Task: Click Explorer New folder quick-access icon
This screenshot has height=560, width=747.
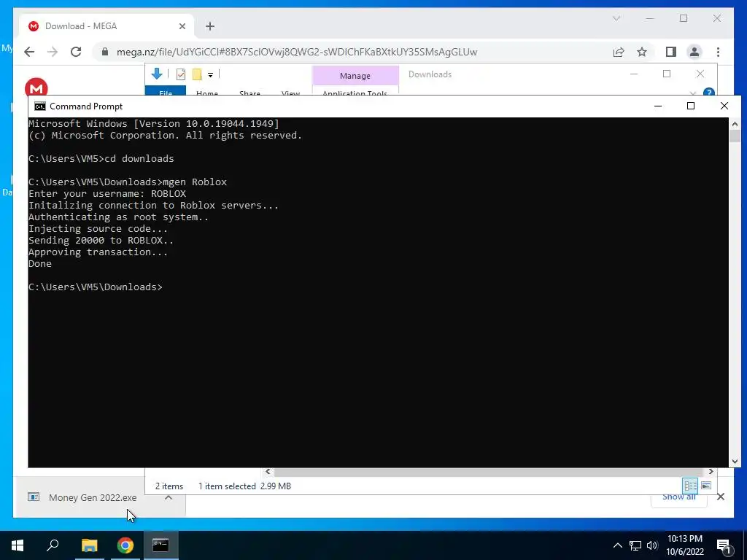Action: tap(197, 74)
